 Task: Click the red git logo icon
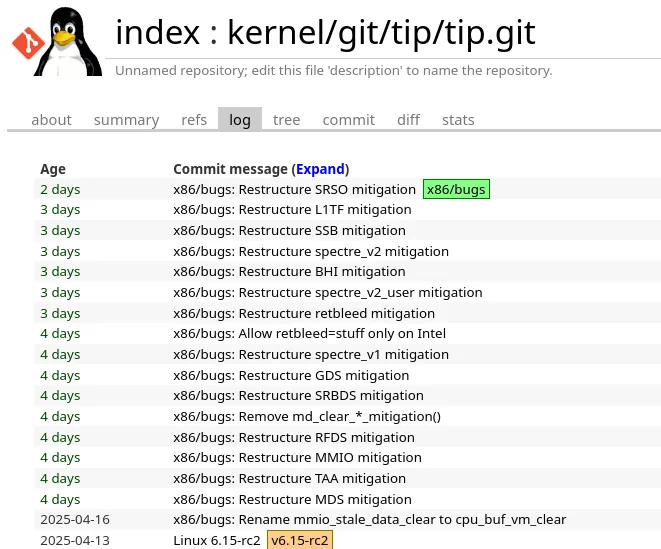(28, 43)
